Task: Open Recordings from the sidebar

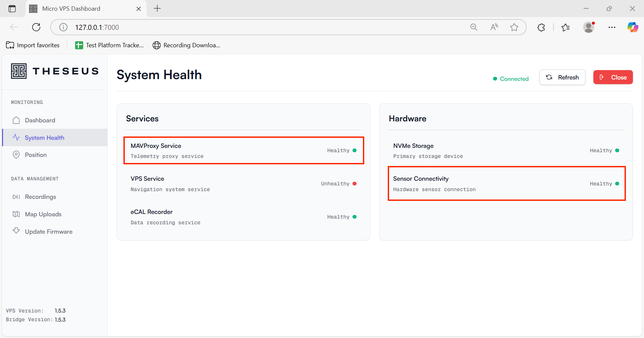Action: [x=40, y=197]
